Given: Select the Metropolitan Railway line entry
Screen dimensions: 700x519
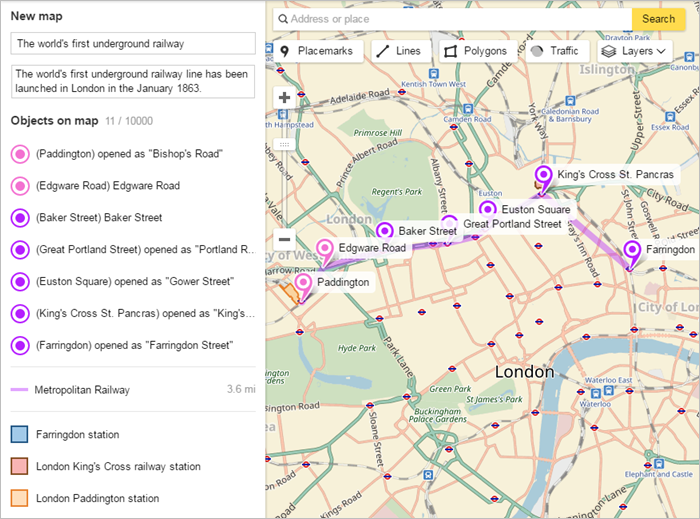Looking at the screenshot, I should tap(82, 390).
